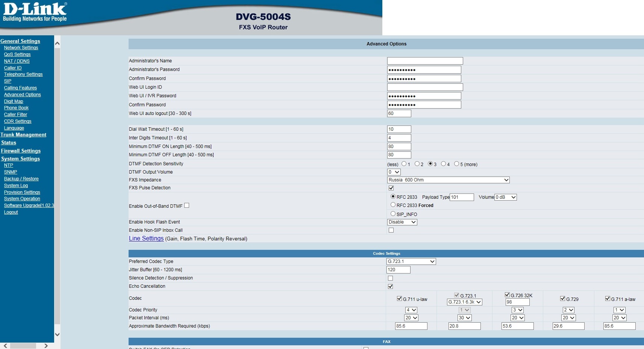
Task: Toggle the Echo Cancellation checkbox
Action: tap(390, 286)
